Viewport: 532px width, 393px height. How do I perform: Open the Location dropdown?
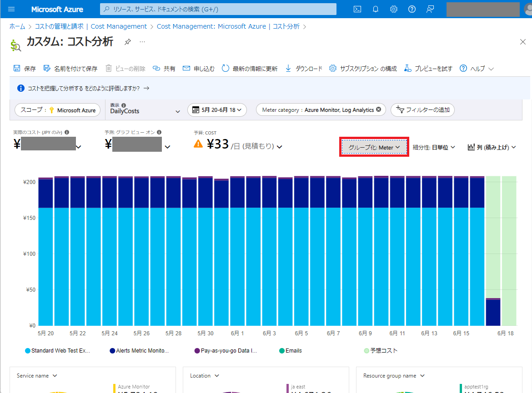(x=205, y=376)
